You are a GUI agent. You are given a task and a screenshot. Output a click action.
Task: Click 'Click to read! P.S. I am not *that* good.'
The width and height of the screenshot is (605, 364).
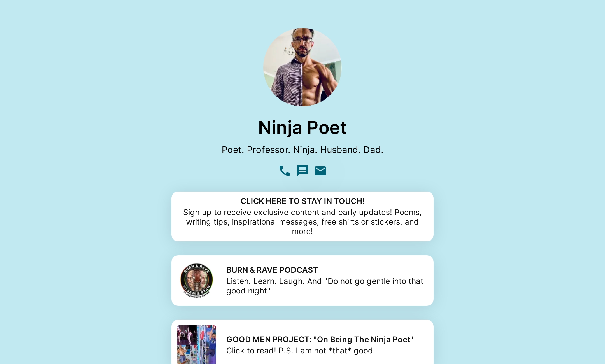coord(301,351)
